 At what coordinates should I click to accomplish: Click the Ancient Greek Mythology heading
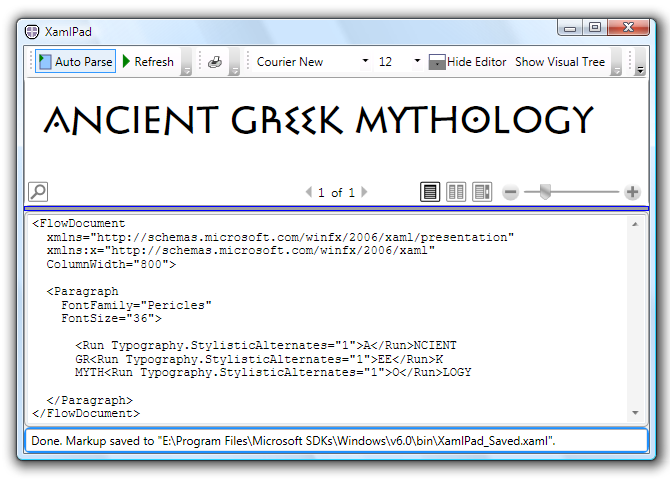[319, 120]
